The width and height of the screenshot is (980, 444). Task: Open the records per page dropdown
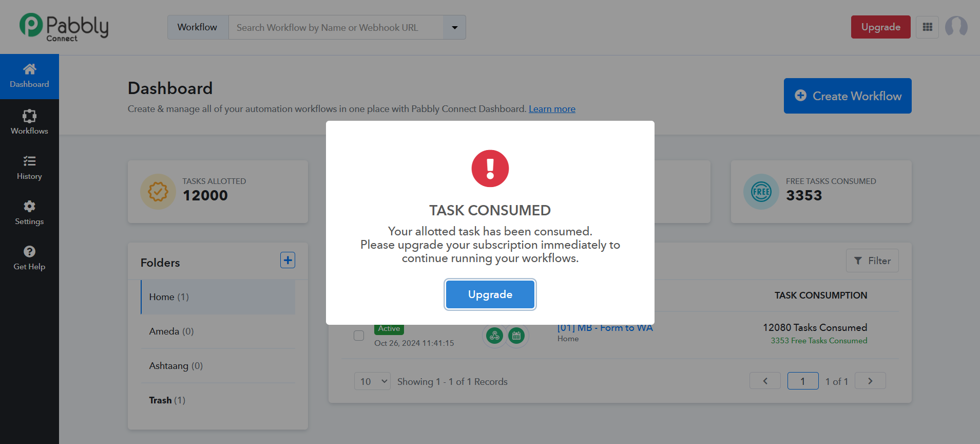click(372, 381)
